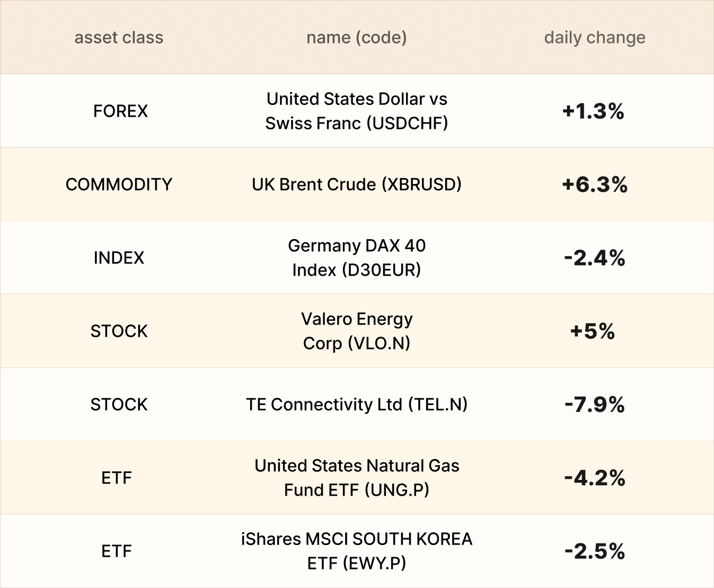The image size is (714, 588).
Task: Click the daily change column header
Action: pos(594,38)
